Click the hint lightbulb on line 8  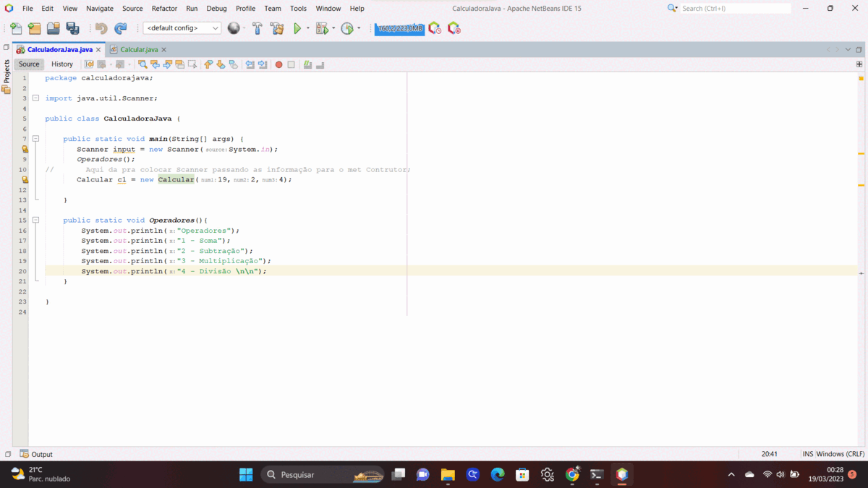24,149
